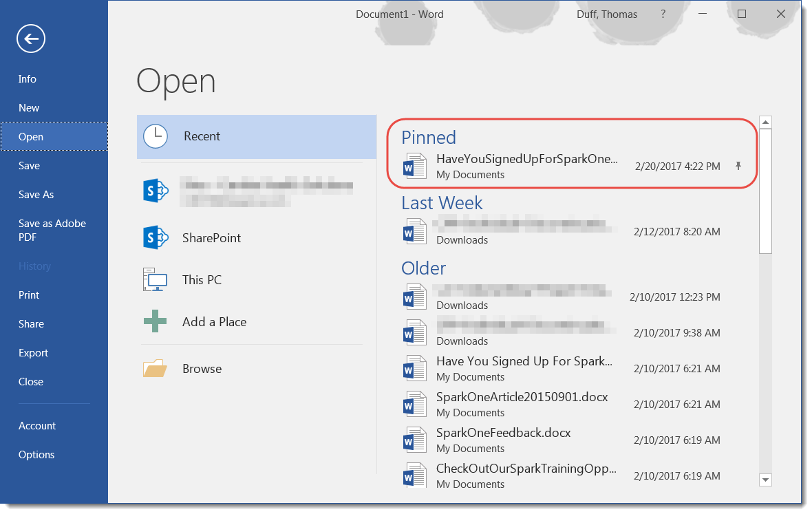This screenshot has height=514, width=812.
Task: Click the New command in sidebar
Action: click(x=28, y=107)
